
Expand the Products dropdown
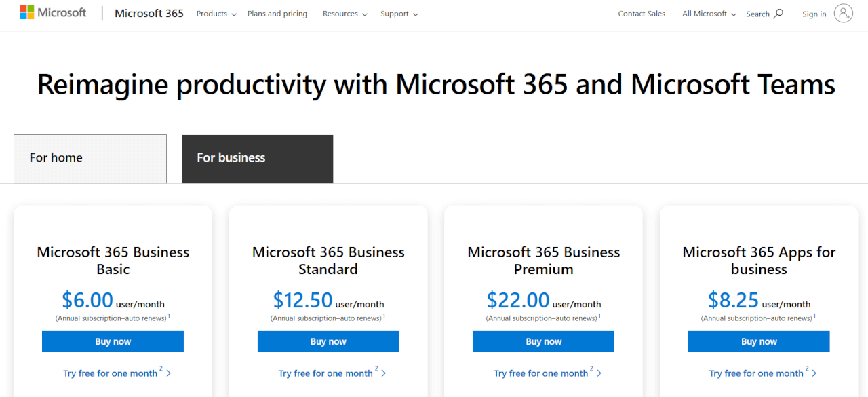click(x=216, y=13)
